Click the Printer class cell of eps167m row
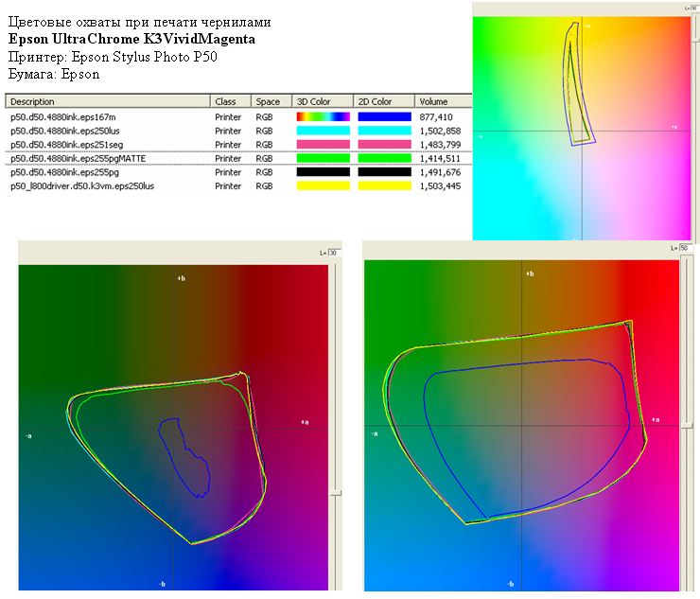The width and height of the screenshot is (700, 599). 228,117
